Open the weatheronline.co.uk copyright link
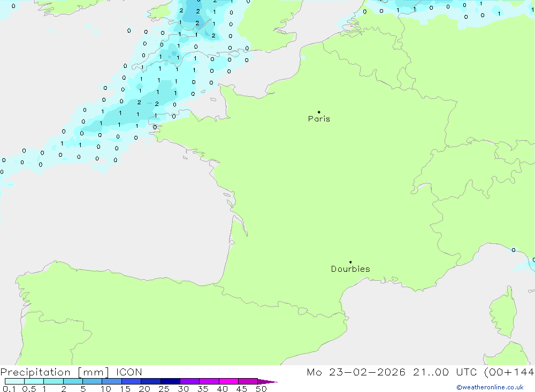The height and width of the screenshot is (392, 535). (490, 387)
